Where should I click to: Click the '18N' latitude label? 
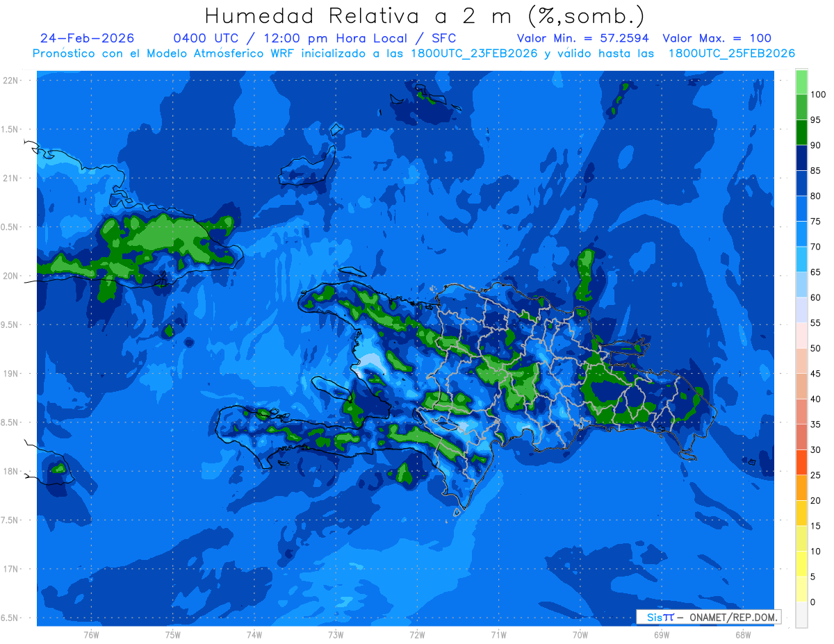pyautogui.click(x=10, y=471)
